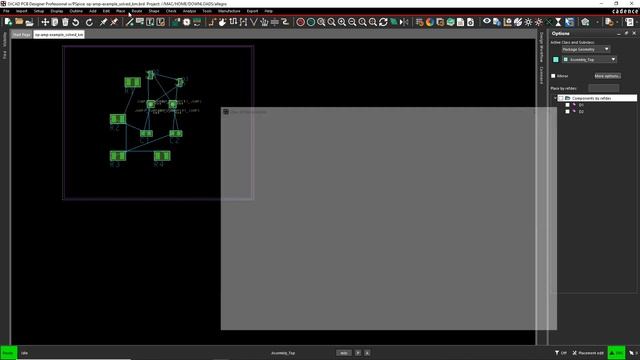Click the green status button at bottom left
Viewport: 640px width, 360px height.
tap(8, 353)
